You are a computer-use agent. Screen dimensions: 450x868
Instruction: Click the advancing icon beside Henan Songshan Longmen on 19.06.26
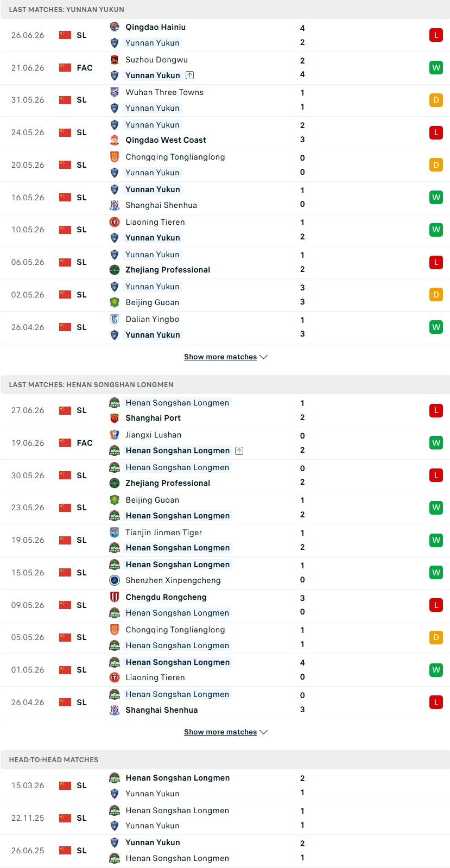tap(239, 451)
